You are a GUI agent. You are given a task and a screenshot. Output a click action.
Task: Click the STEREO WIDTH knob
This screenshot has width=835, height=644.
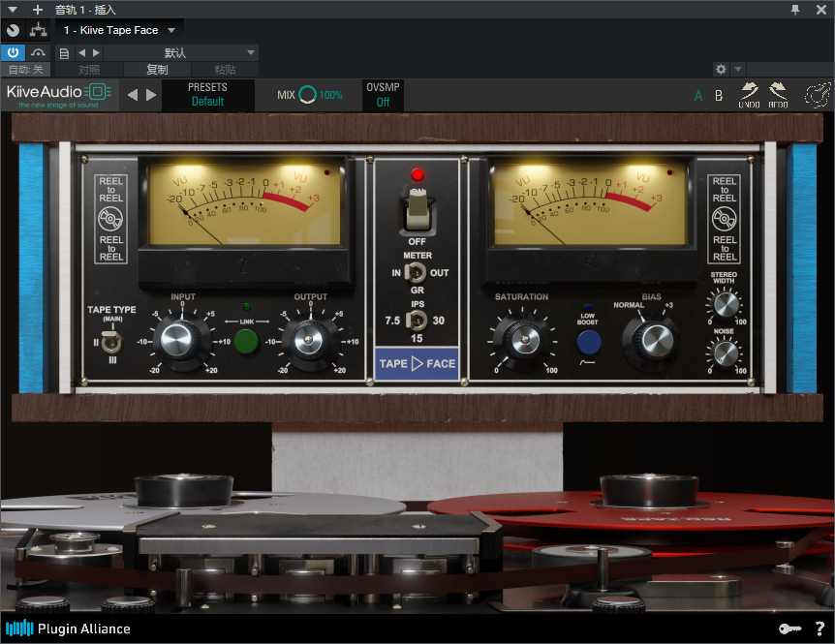[726, 304]
